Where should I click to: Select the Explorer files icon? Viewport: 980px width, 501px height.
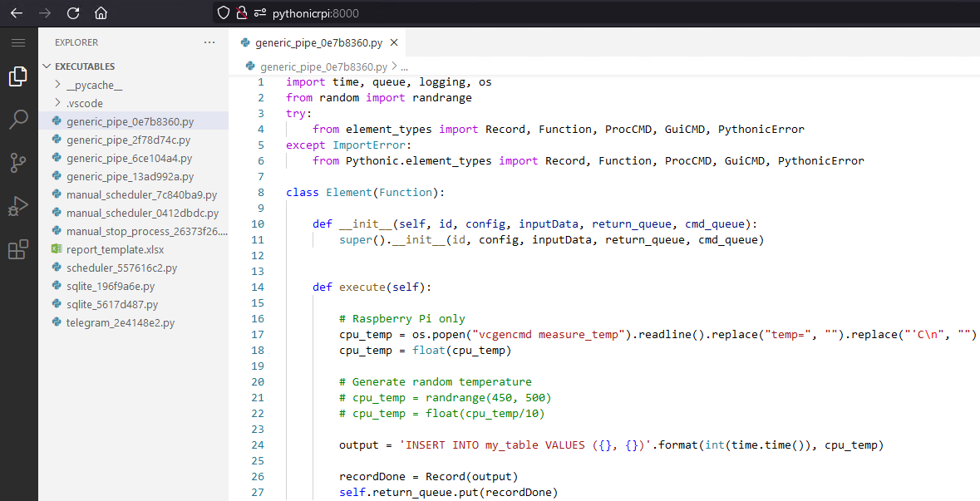tap(18, 76)
